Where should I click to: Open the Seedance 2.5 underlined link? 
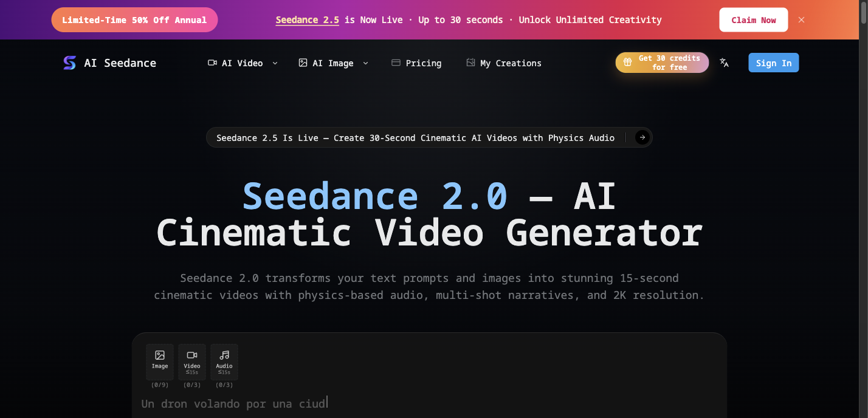(x=307, y=20)
